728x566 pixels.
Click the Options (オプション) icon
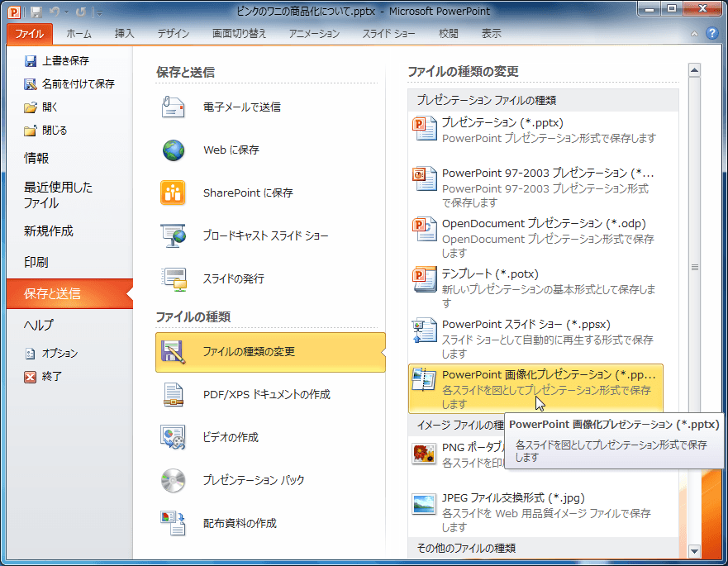coord(31,354)
